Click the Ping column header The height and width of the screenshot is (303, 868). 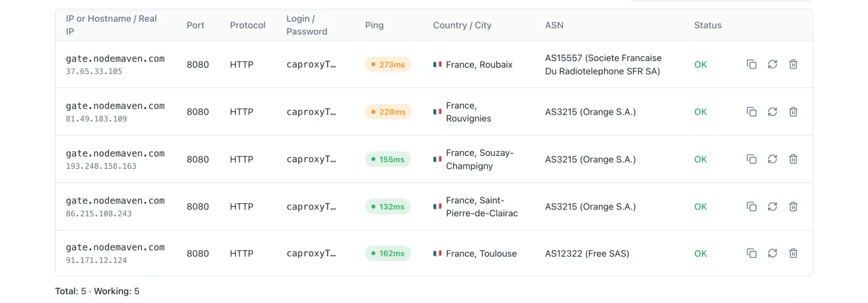pos(374,25)
